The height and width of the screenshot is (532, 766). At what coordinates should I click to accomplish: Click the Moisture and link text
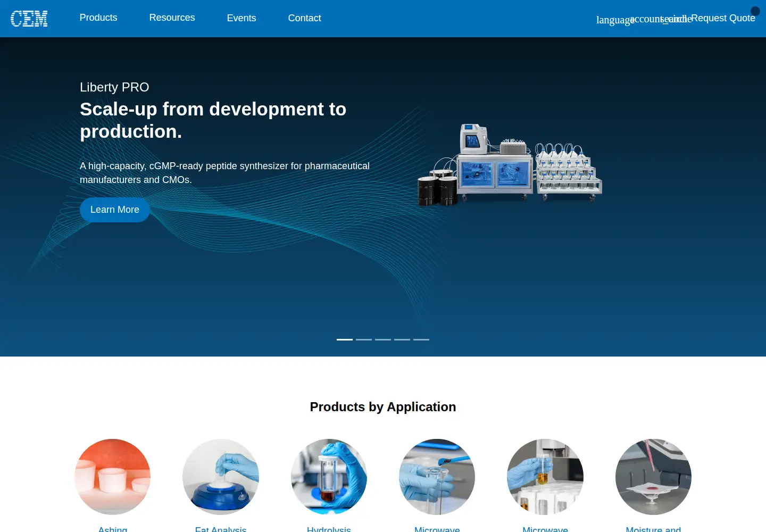point(653,529)
